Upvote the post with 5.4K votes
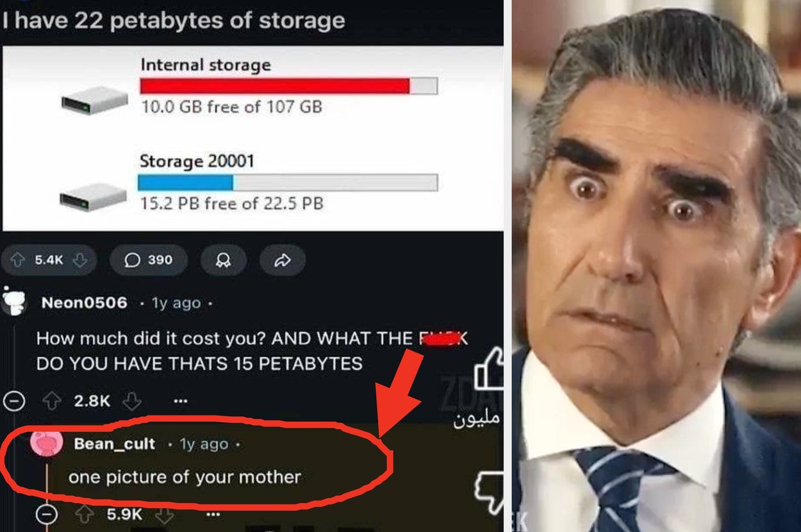 (x=17, y=260)
